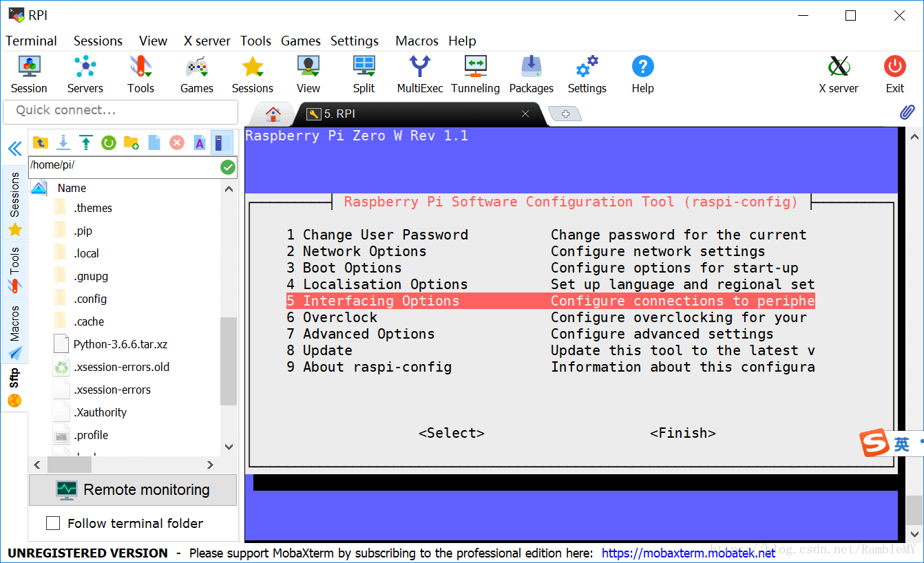Open a new tab with plus button
Viewport: 924px width, 563px height.
coord(565,114)
